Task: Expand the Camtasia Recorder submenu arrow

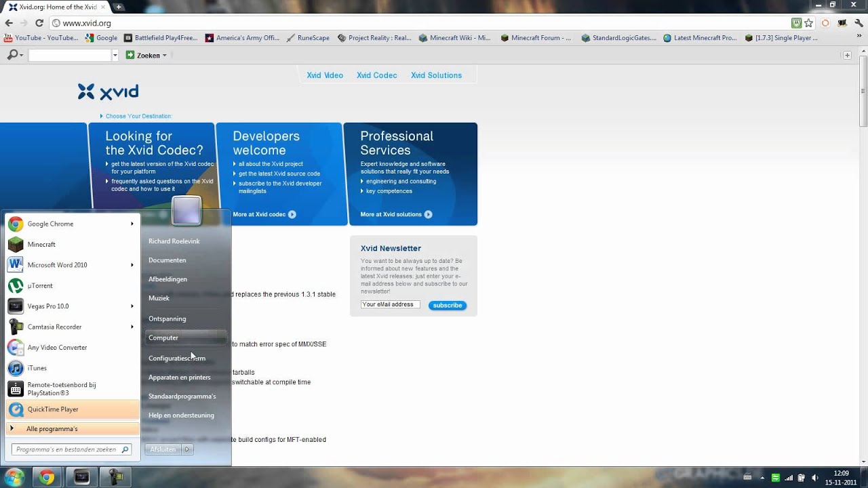Action: pyautogui.click(x=132, y=327)
